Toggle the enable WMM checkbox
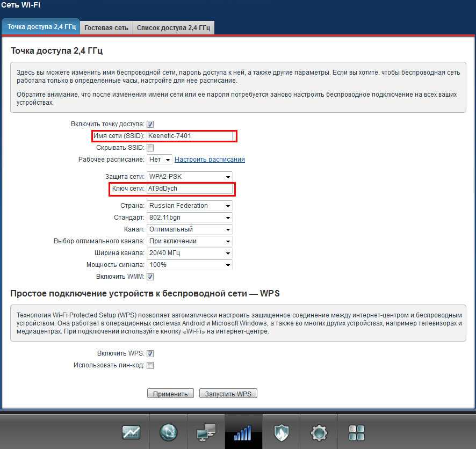The height and width of the screenshot is (449, 476). coord(150,277)
